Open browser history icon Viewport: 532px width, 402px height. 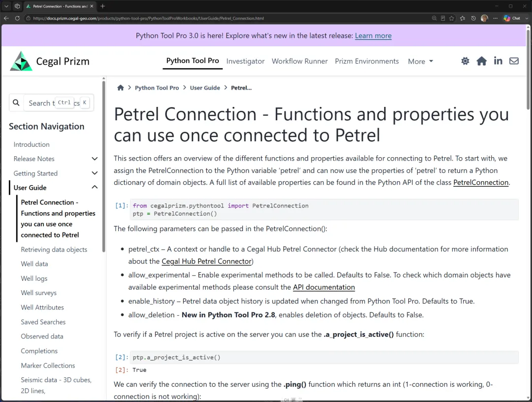click(473, 18)
